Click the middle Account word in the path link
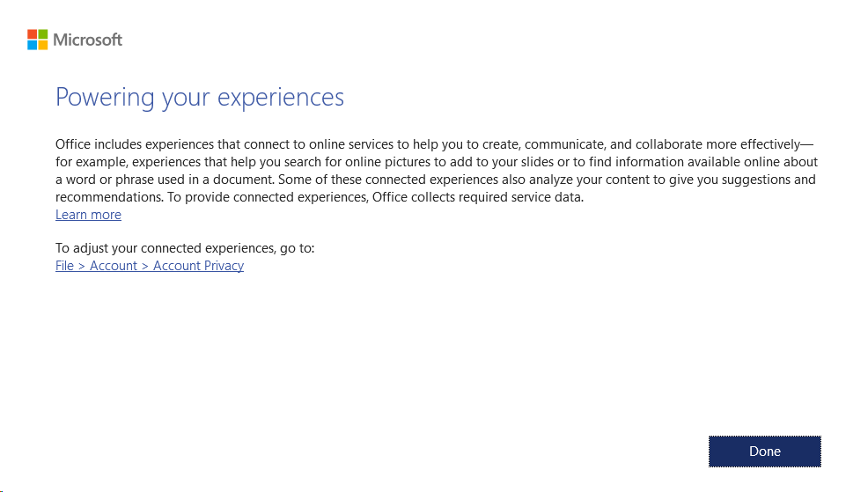The image size is (868, 492). [113, 266]
